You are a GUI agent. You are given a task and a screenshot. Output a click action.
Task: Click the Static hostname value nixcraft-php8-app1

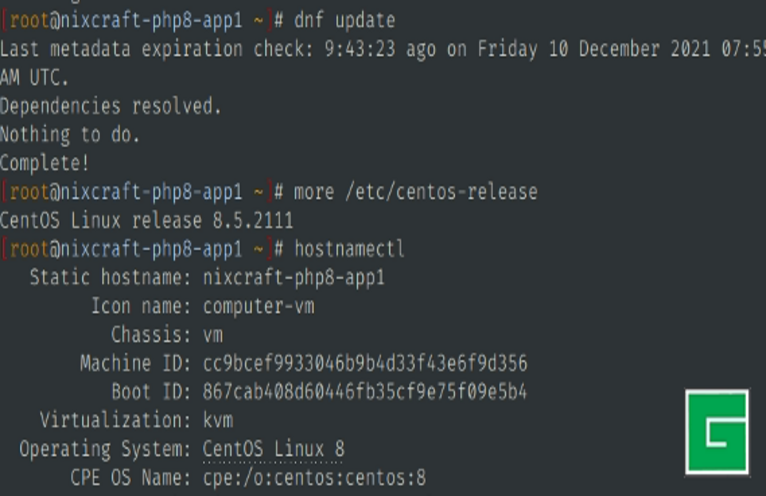pos(293,277)
